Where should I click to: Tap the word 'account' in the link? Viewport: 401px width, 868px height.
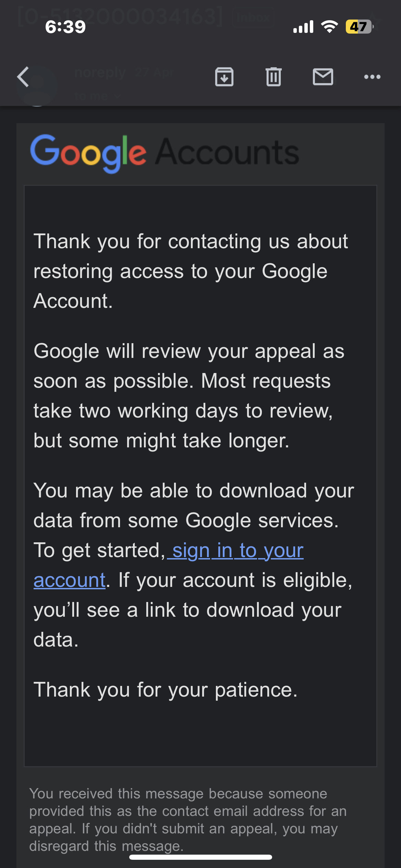click(69, 580)
